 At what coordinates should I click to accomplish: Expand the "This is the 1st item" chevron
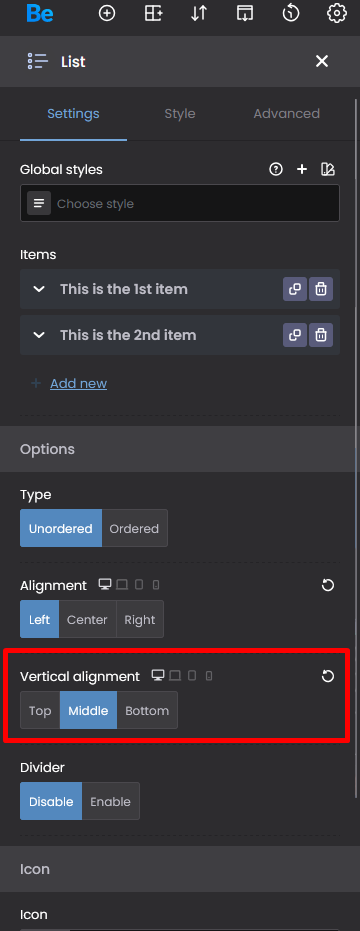[x=39, y=289]
